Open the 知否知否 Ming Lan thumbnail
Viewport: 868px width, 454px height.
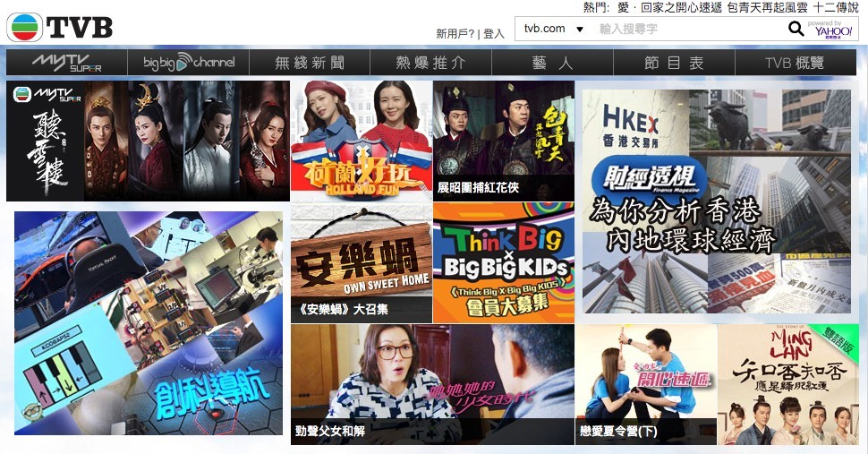788,385
